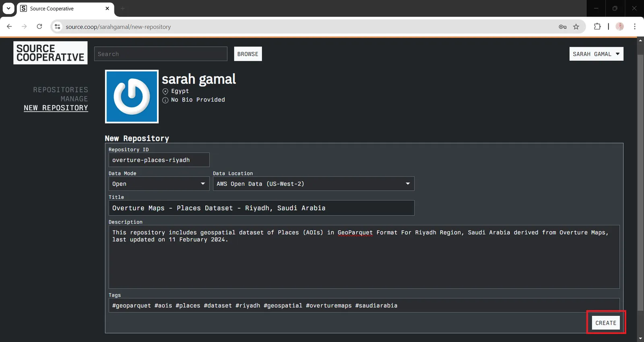
Task: Click the browser back arrow
Action: (x=9, y=27)
